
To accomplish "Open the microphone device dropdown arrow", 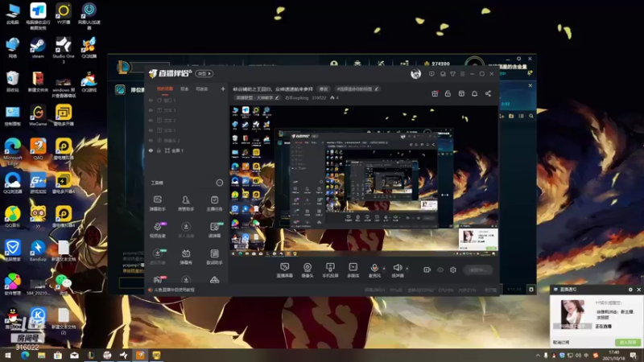I will coord(384,269).
